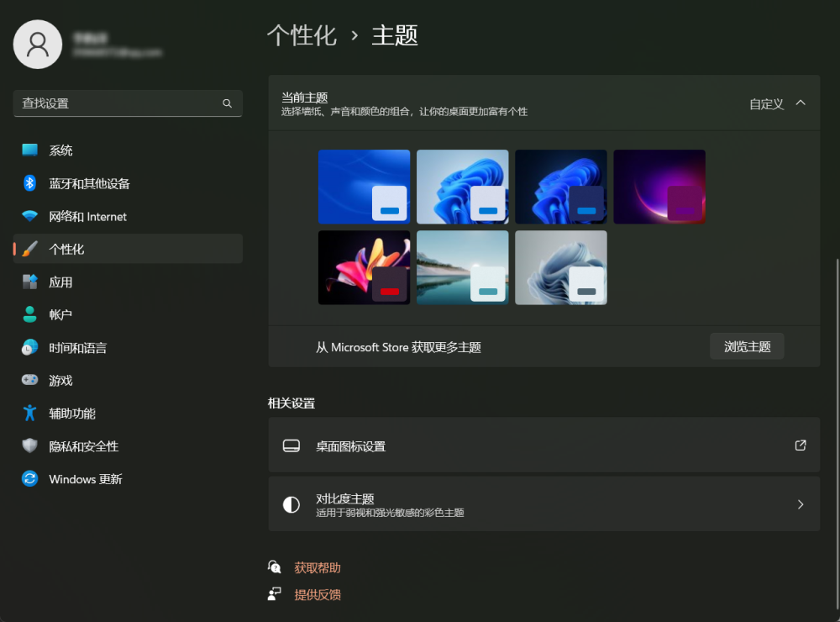
Task: Click the Windows Update refresh icon
Action: tap(30, 479)
